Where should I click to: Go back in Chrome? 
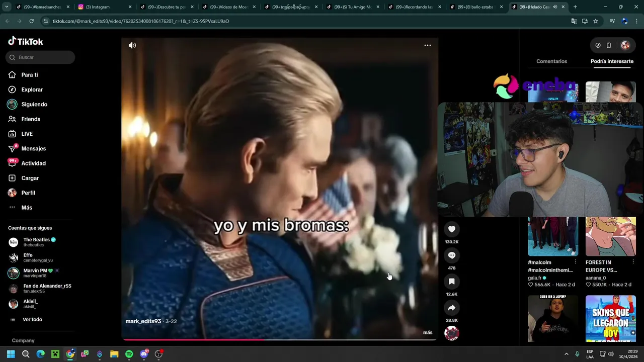click(x=7, y=21)
